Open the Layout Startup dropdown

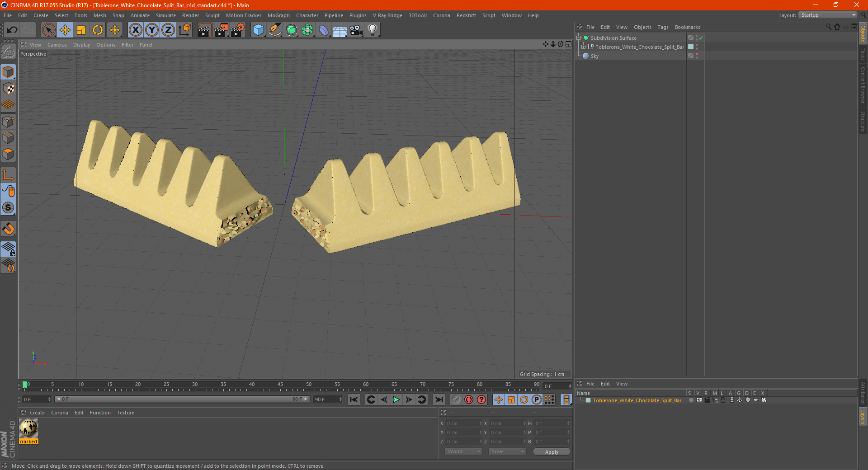[828, 15]
